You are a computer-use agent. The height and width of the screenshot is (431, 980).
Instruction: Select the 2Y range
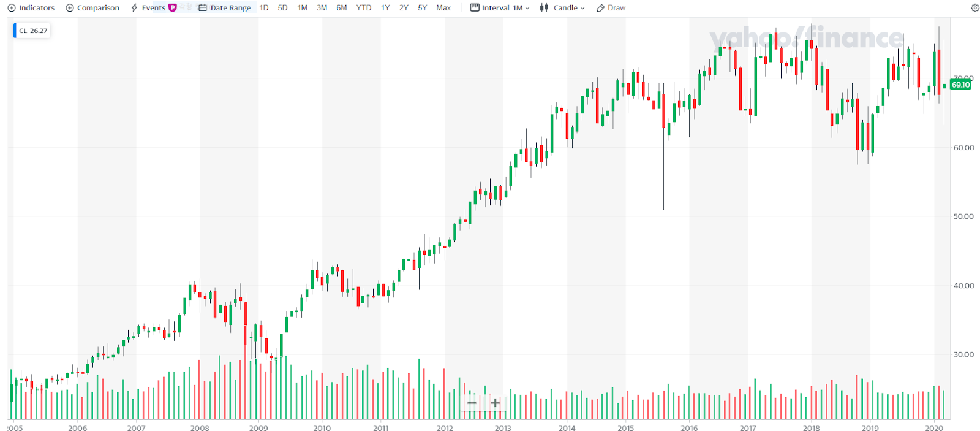click(404, 8)
